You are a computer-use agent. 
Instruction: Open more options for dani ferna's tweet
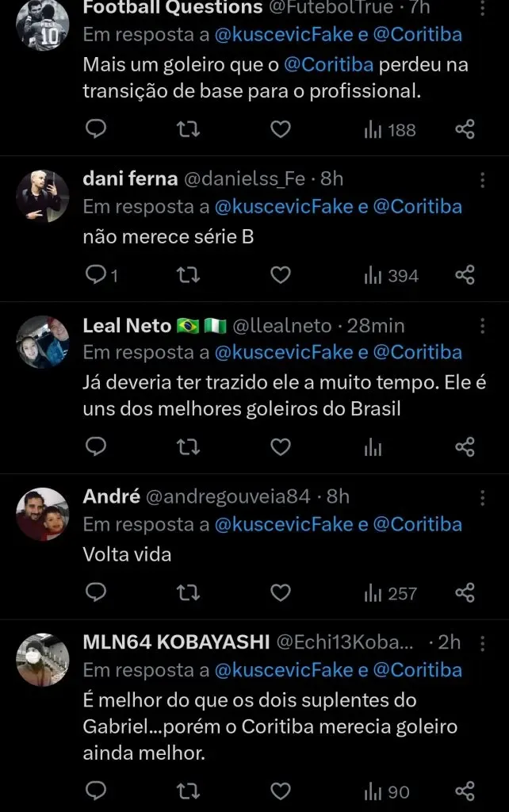(x=482, y=180)
